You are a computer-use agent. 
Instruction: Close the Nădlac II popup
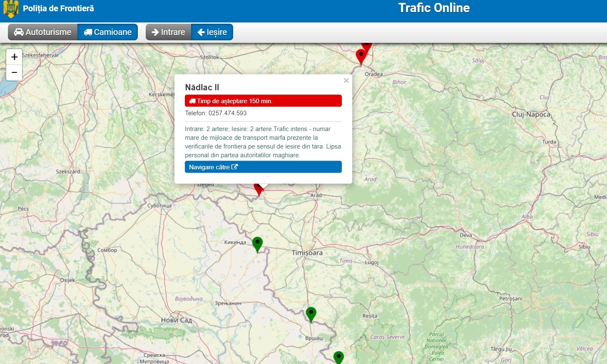(346, 81)
